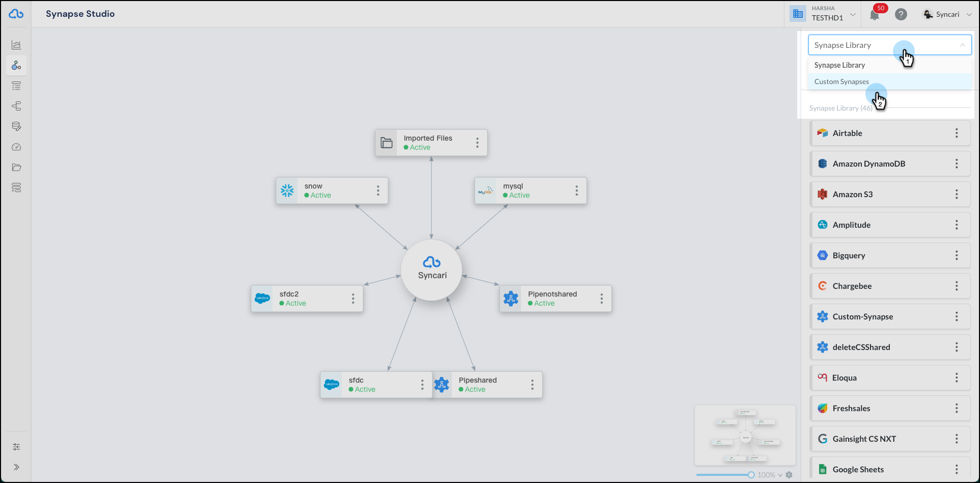Screen dimensions: 980x483
Task: Select Custom-Synapse in the library list
Action: [890, 316]
